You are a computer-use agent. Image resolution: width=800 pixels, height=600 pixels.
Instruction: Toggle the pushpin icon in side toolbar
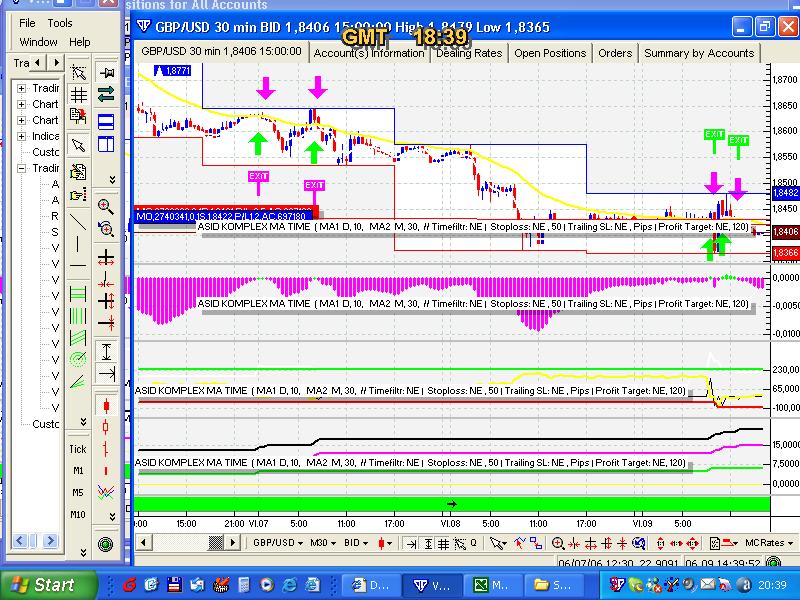pyautogui.click(x=106, y=72)
